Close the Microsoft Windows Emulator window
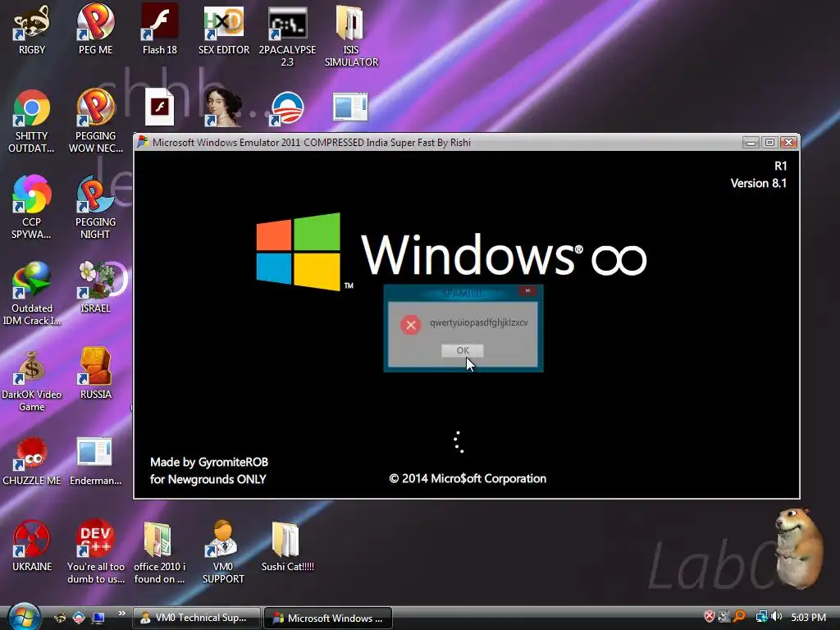 (788, 143)
